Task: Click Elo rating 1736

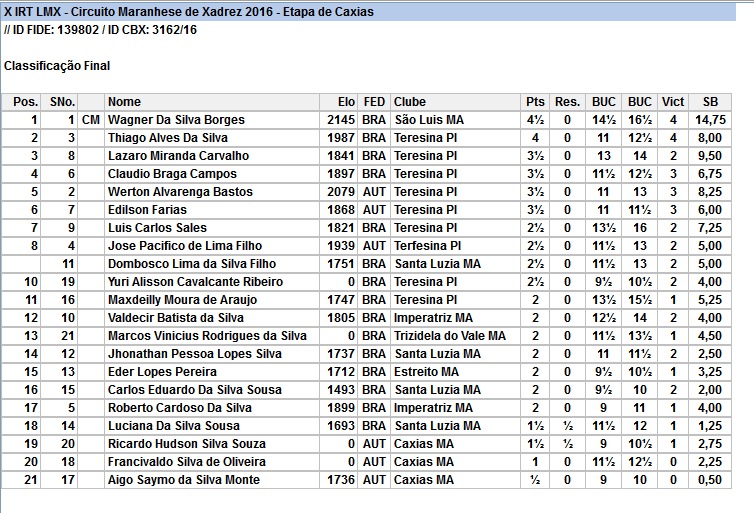Action: pos(341,480)
